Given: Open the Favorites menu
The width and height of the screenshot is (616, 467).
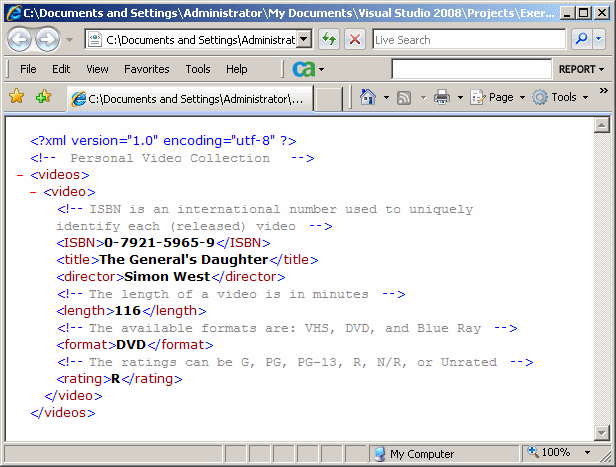Looking at the screenshot, I should [147, 69].
